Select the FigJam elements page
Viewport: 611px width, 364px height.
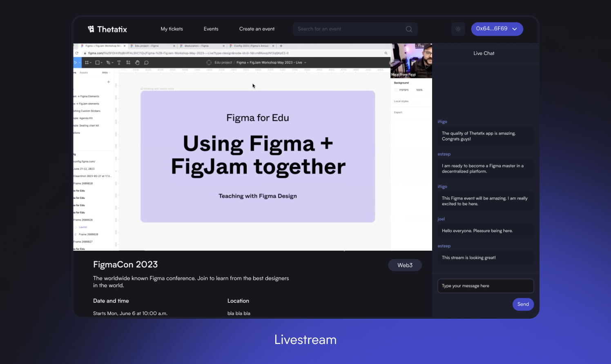(x=86, y=104)
